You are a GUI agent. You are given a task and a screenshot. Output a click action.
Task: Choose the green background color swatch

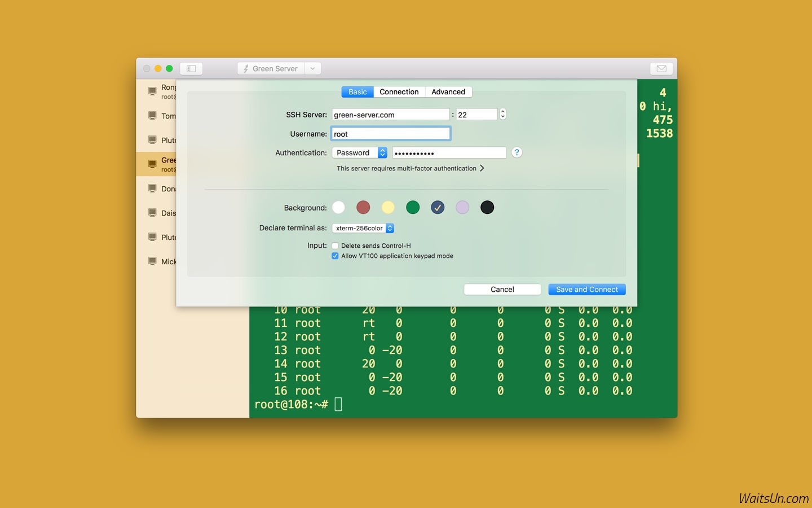(413, 208)
